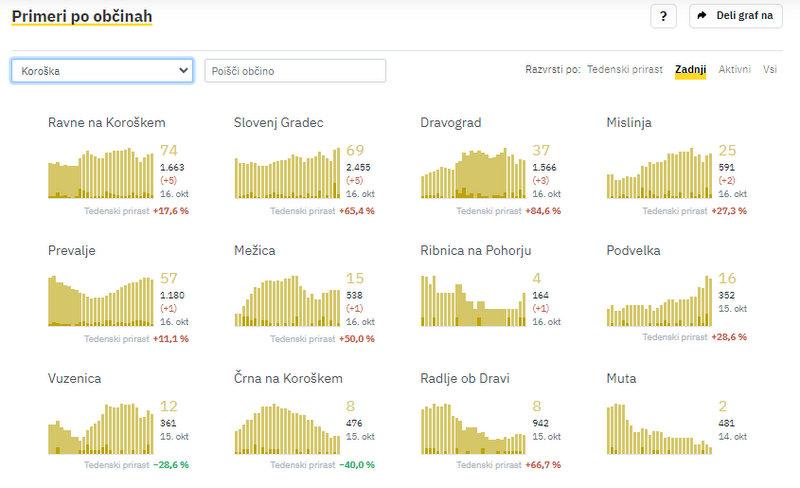Viewport: 800px width, 488px height.
Task: Click the Črna na Koroškem title
Action: 288,379
